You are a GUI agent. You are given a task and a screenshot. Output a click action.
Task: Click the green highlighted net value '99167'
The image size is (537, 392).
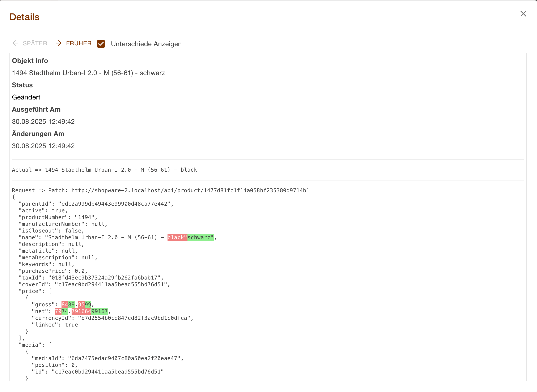pos(99,311)
